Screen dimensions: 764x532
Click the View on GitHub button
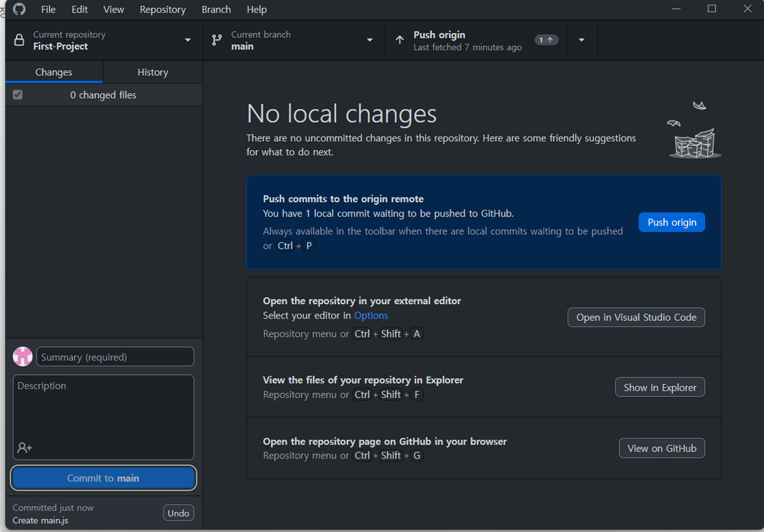[x=662, y=449]
